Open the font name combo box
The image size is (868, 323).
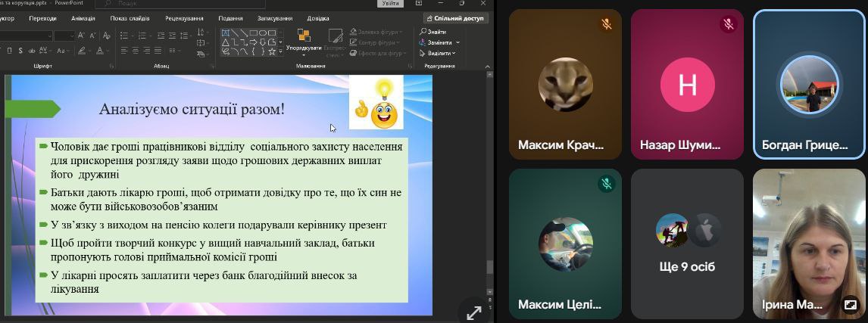point(26,36)
